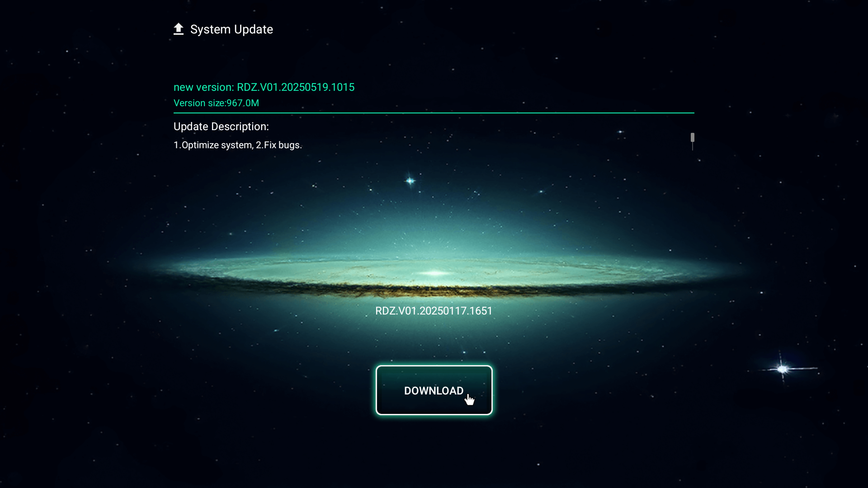868x488 pixels.
Task: Click the System Update title text
Action: point(231,29)
